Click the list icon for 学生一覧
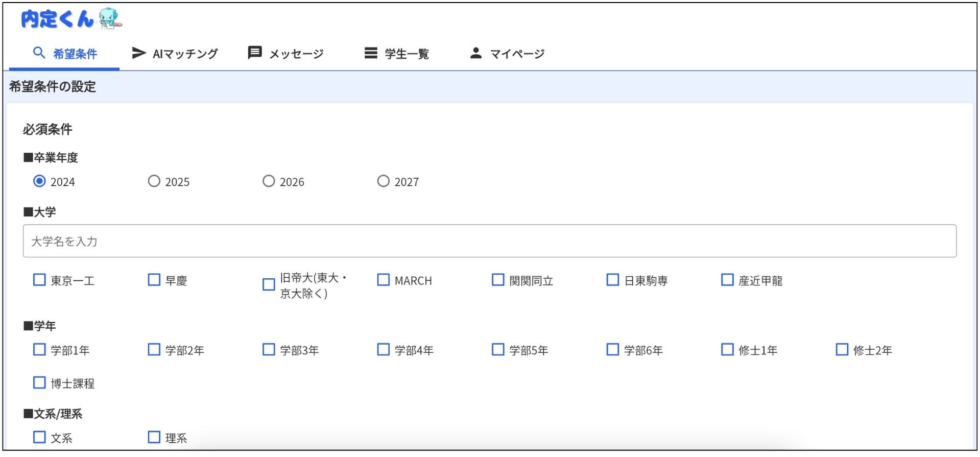 click(371, 53)
